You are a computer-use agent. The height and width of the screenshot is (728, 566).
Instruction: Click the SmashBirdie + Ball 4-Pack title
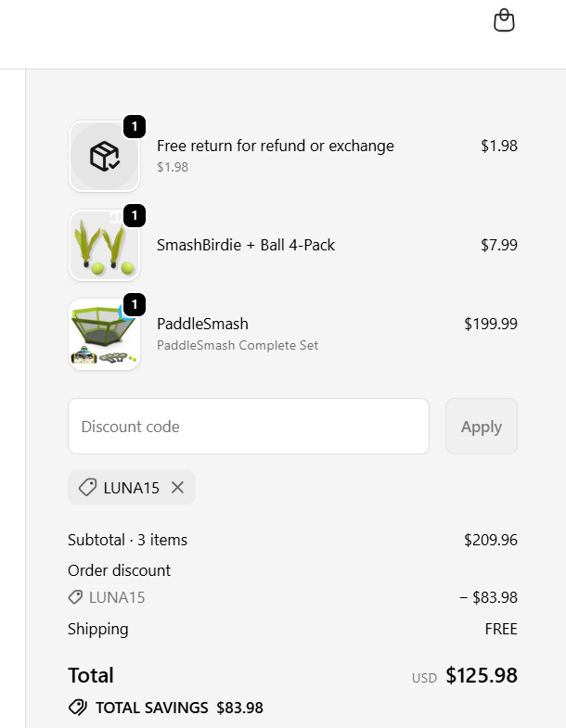point(246,245)
